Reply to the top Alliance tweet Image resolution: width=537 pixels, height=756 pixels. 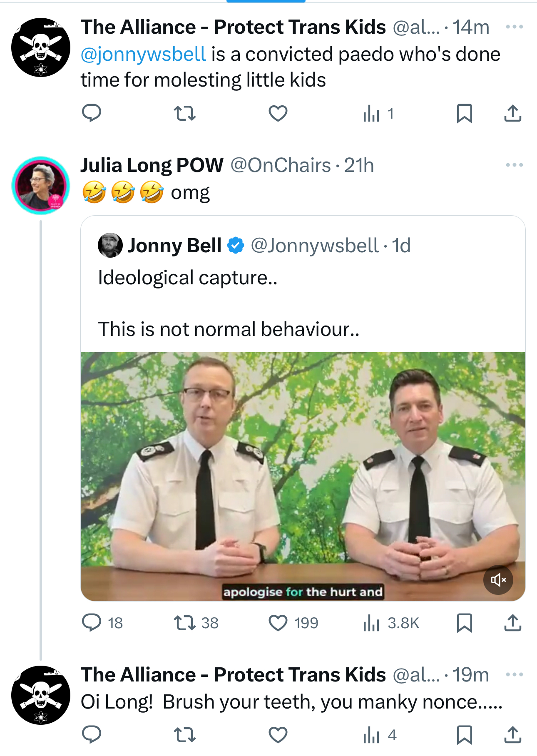(x=92, y=113)
